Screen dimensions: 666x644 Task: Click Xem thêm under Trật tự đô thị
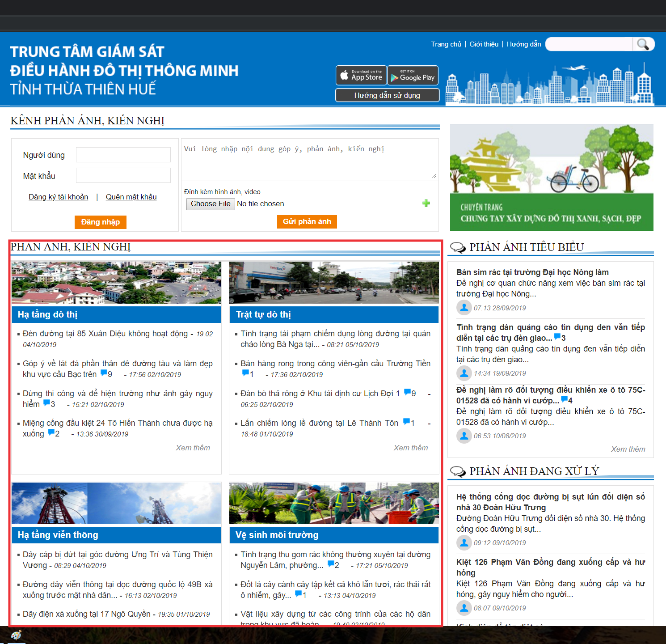tap(411, 448)
